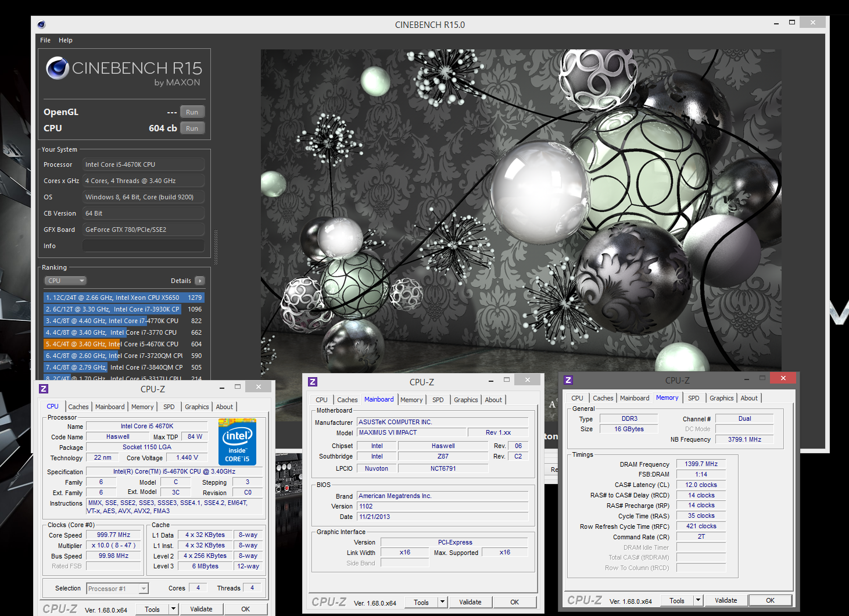Select ranking row Core i7-3720QM
The image size is (849, 616).
click(124, 356)
